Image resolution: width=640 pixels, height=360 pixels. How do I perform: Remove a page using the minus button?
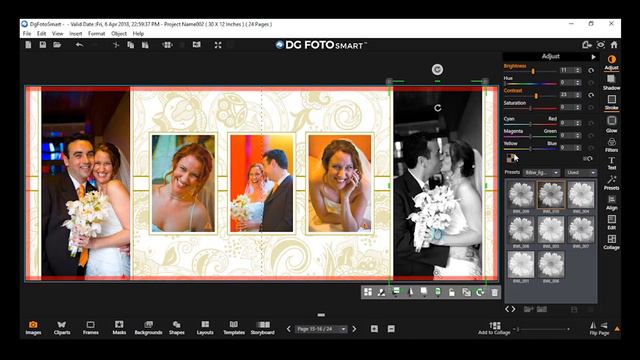pos(391,329)
